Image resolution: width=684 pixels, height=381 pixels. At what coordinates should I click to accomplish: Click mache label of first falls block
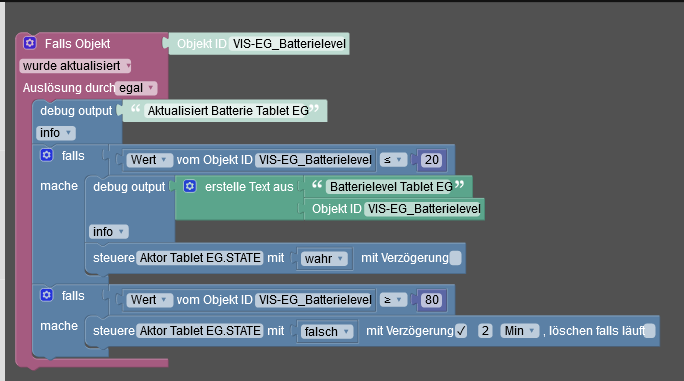59,186
